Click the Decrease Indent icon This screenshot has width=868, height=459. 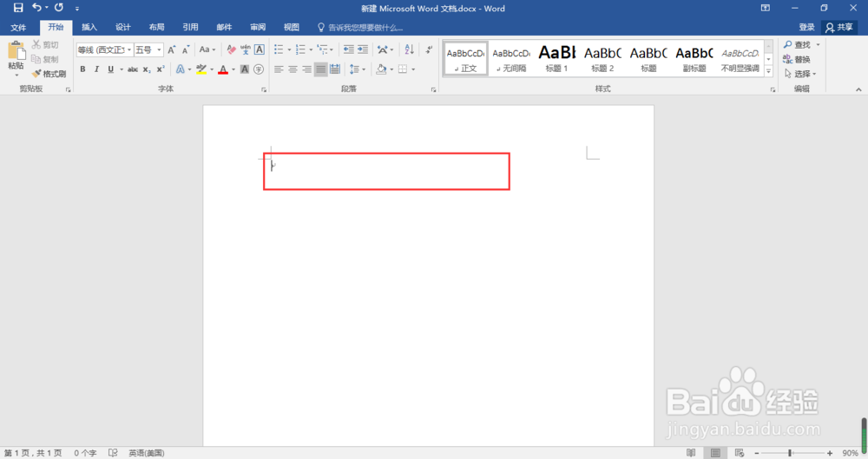click(348, 49)
